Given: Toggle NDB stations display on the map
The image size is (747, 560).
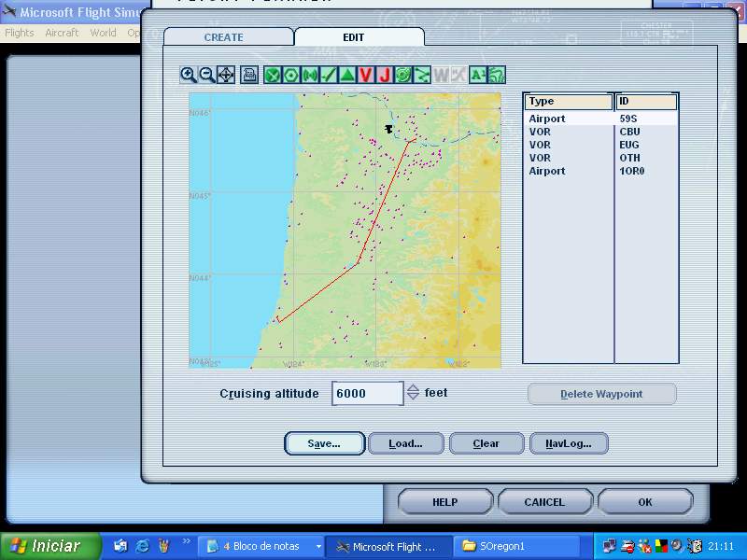Looking at the screenshot, I should [x=310, y=75].
